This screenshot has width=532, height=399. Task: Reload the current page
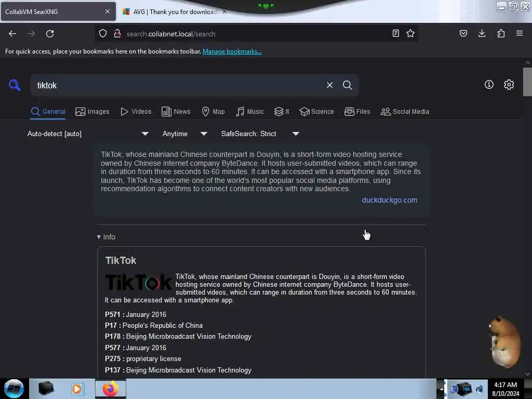pyautogui.click(x=50, y=34)
